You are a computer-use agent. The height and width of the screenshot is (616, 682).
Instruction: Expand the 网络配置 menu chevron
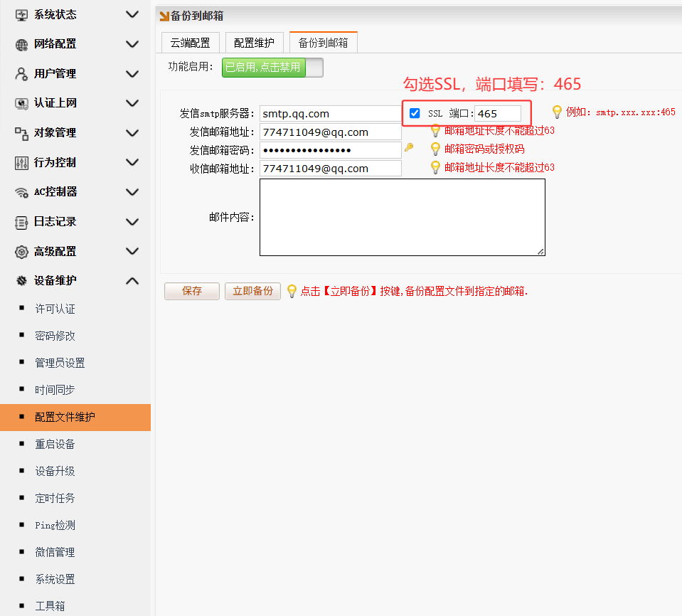click(x=132, y=44)
